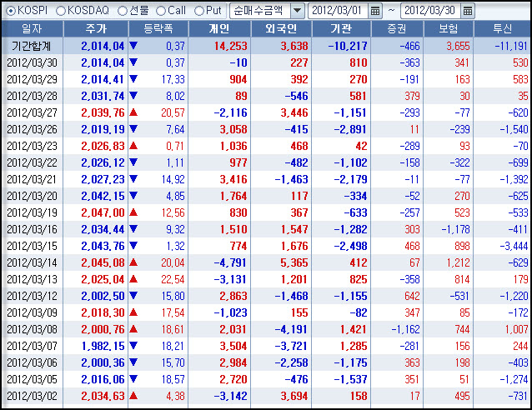Click 개인 total value 14,253
Screen dimensions: 532x410
[x=230, y=46]
